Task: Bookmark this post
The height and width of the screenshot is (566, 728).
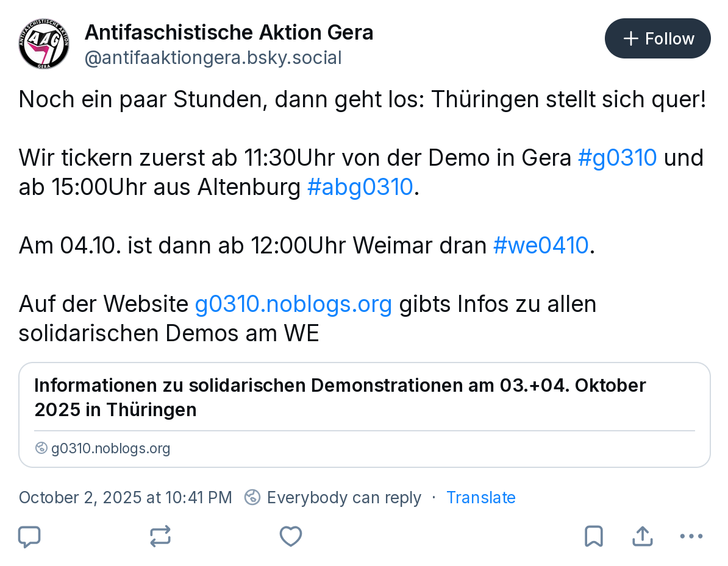Action: pos(593,537)
